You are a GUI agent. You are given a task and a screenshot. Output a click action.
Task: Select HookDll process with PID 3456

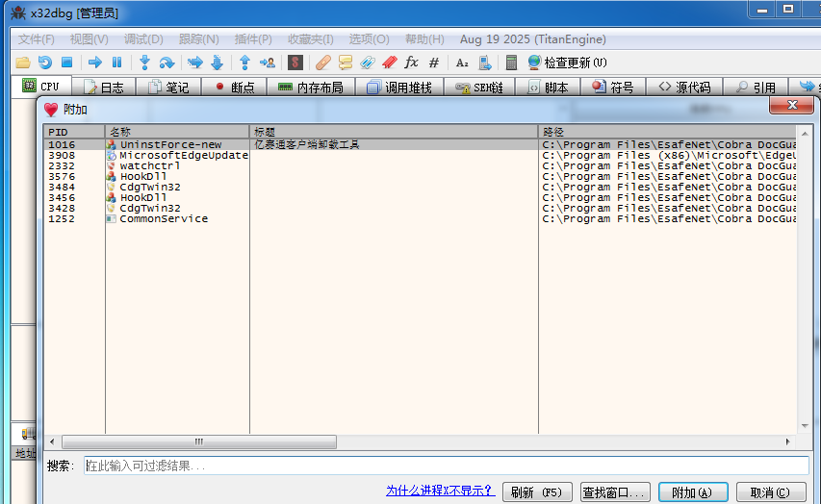(421, 197)
